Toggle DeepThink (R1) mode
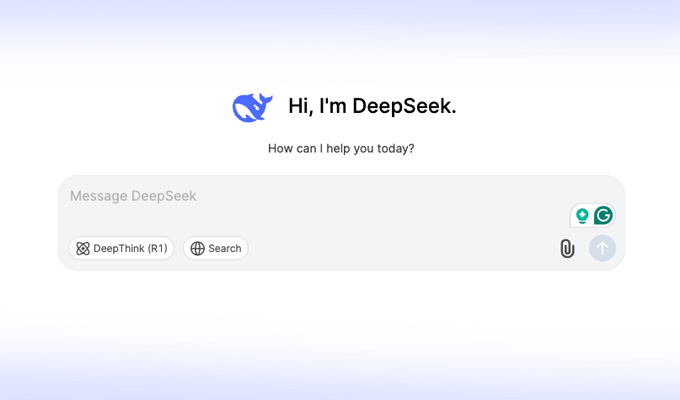The width and height of the screenshot is (680, 400). (121, 248)
